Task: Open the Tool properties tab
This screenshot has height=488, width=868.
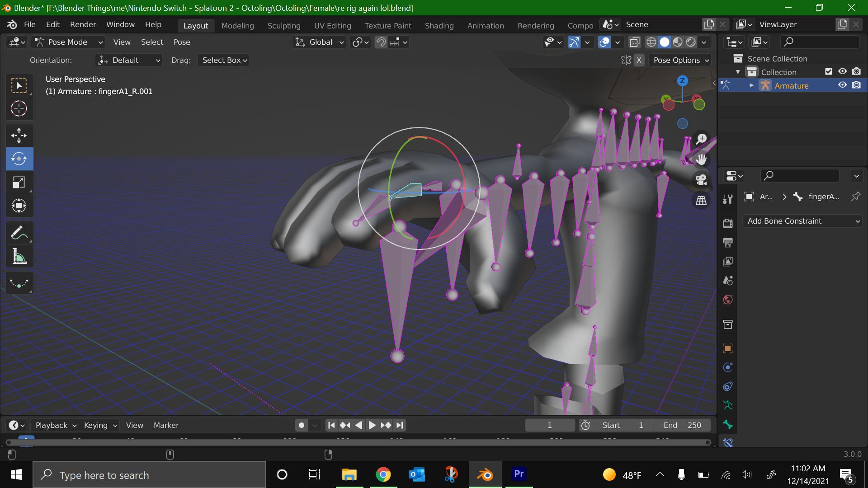Action: coord(728,199)
